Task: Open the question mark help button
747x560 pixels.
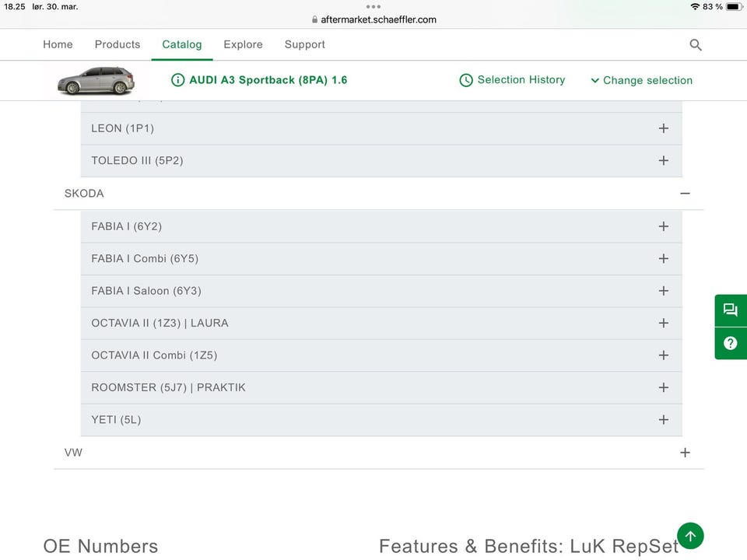Action: click(x=731, y=343)
